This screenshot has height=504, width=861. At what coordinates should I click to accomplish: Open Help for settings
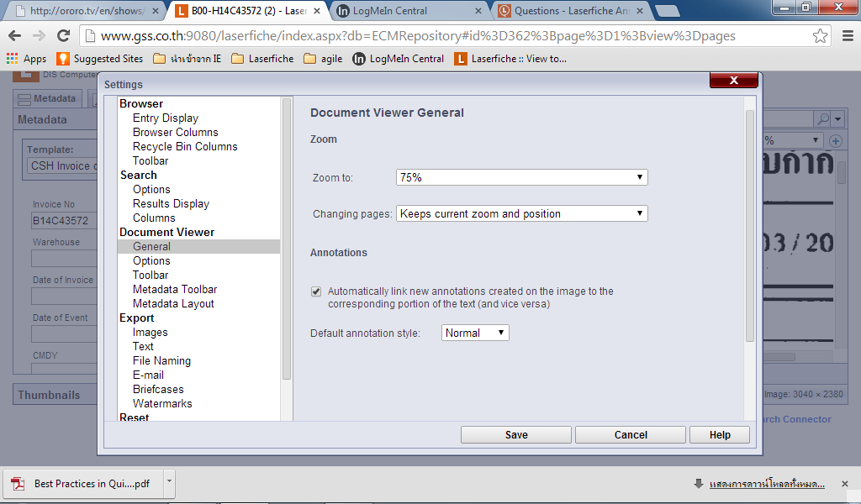click(720, 435)
